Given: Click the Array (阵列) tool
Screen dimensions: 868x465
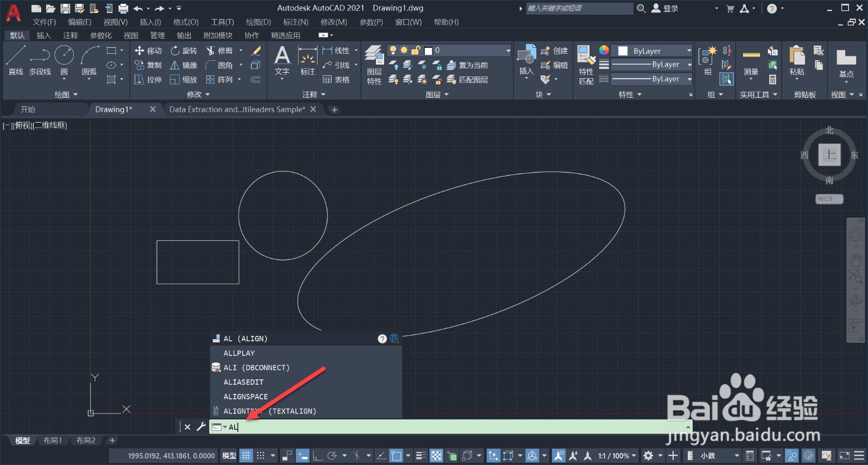Looking at the screenshot, I should [219, 80].
